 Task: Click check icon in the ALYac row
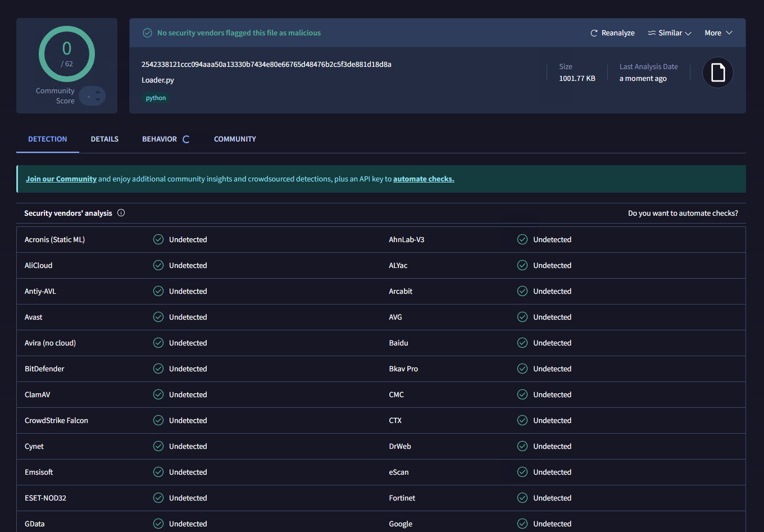pyautogui.click(x=522, y=265)
